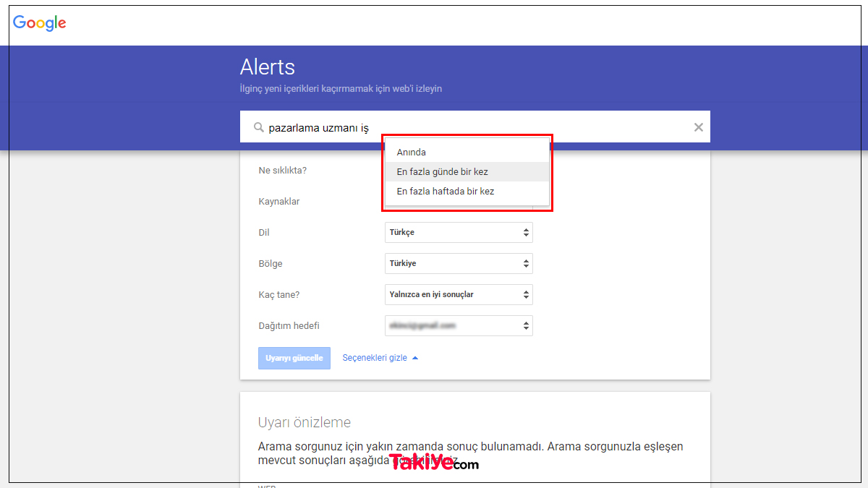The height and width of the screenshot is (488, 868).
Task: Collapse options via 'Seçenekleri gizle' link
Action: pyautogui.click(x=380, y=358)
